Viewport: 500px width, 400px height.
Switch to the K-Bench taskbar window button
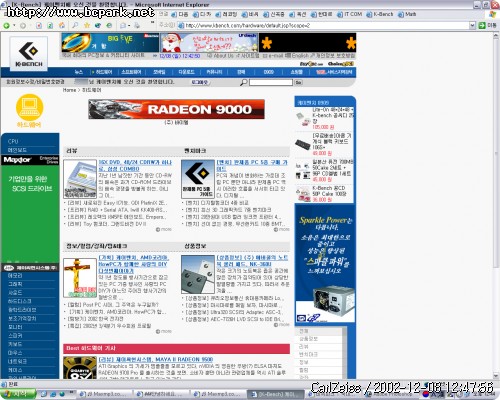tap(276, 394)
